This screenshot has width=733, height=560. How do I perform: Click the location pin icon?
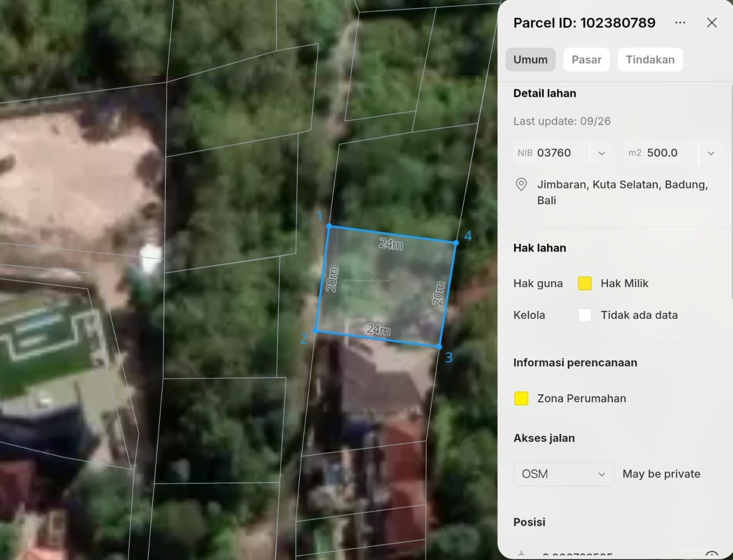[521, 184]
